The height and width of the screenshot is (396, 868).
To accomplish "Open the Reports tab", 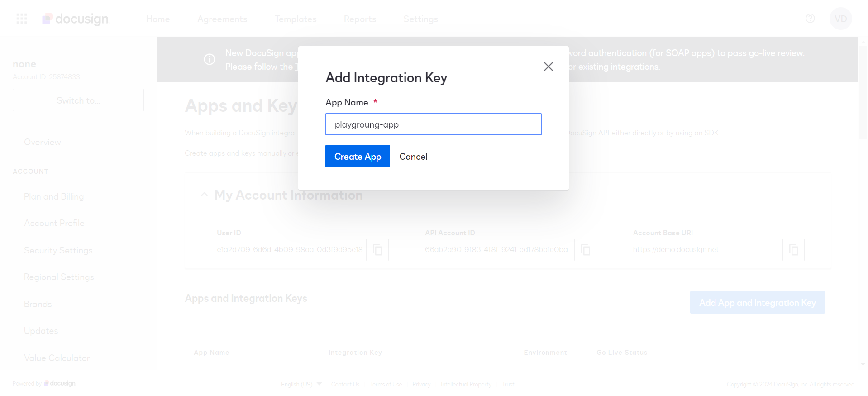I will point(360,19).
